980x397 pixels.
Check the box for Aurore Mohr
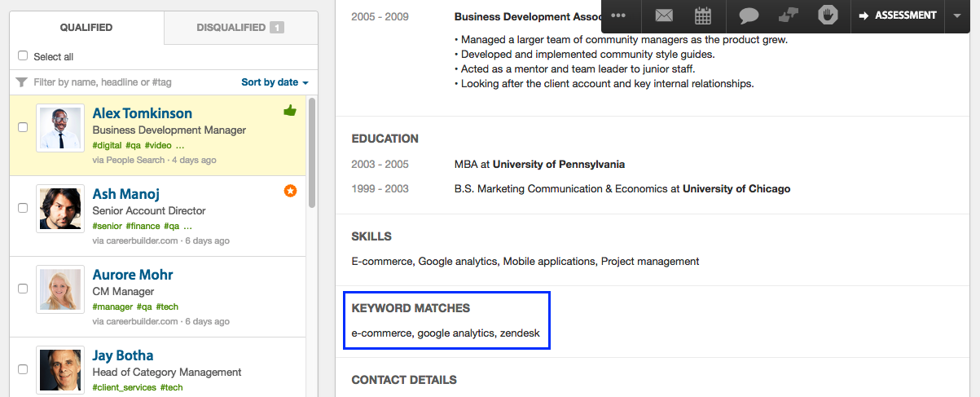(23, 289)
